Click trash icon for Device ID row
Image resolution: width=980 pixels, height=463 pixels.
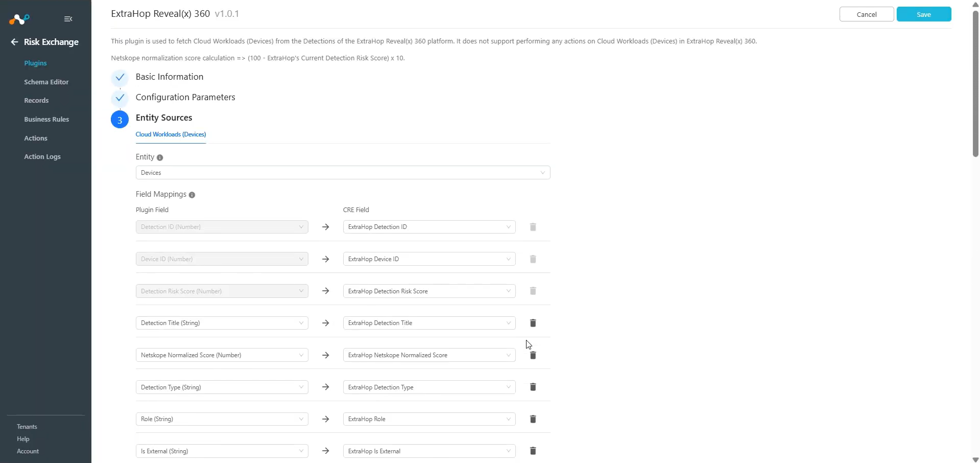(533, 259)
